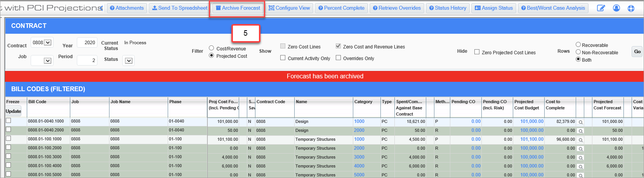Click magnifier icon in 0808.01-100.1000 row
Image resolution: width=644 pixels, height=178 pixels.
click(580, 140)
